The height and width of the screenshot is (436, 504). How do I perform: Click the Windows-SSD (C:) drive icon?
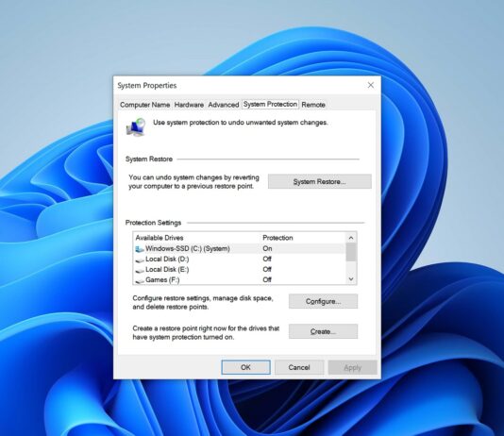(x=140, y=249)
